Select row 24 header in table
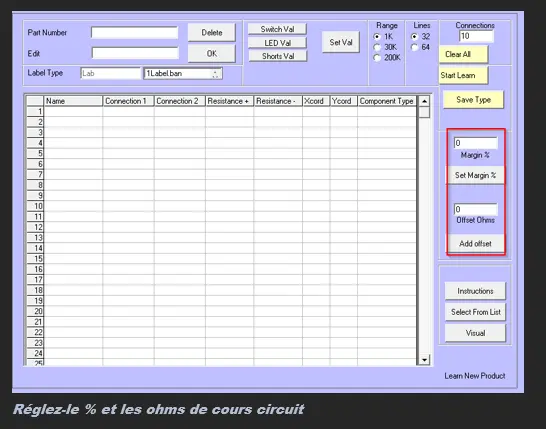 35,353
